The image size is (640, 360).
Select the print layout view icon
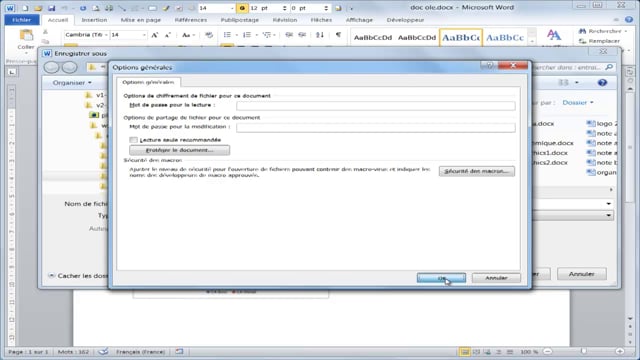click(464, 351)
